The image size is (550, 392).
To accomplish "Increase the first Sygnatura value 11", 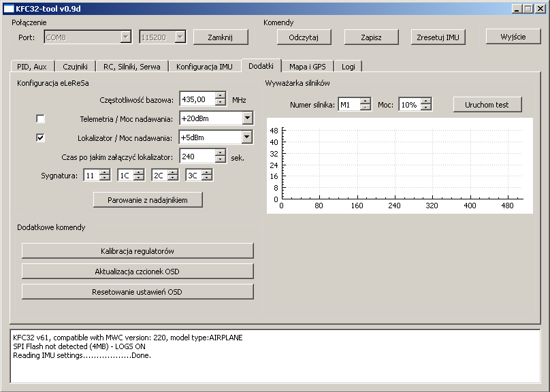I will pyautogui.click(x=104, y=172).
